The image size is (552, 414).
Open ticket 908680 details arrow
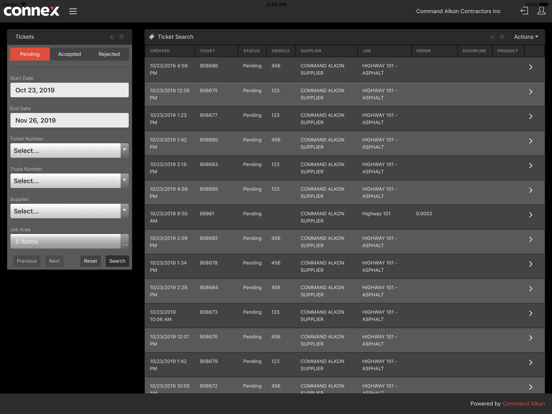pos(531,141)
